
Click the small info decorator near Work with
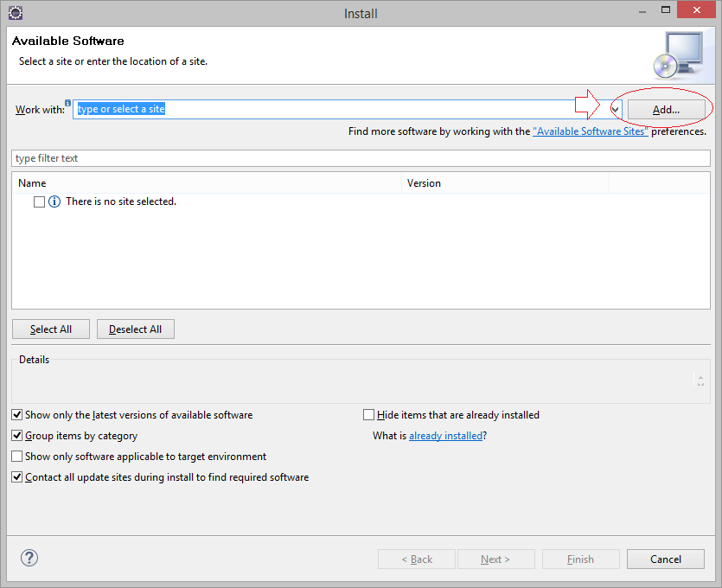tap(67, 103)
